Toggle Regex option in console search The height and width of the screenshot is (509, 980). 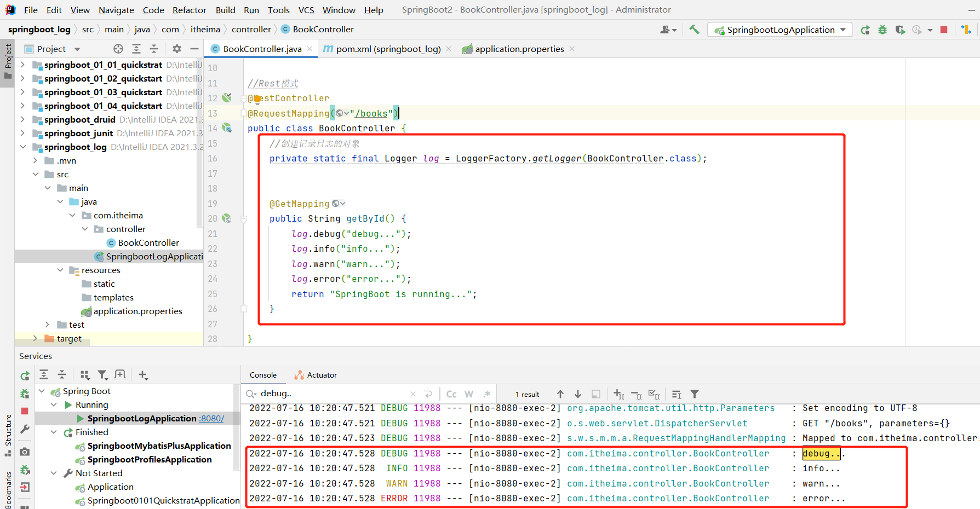487,394
